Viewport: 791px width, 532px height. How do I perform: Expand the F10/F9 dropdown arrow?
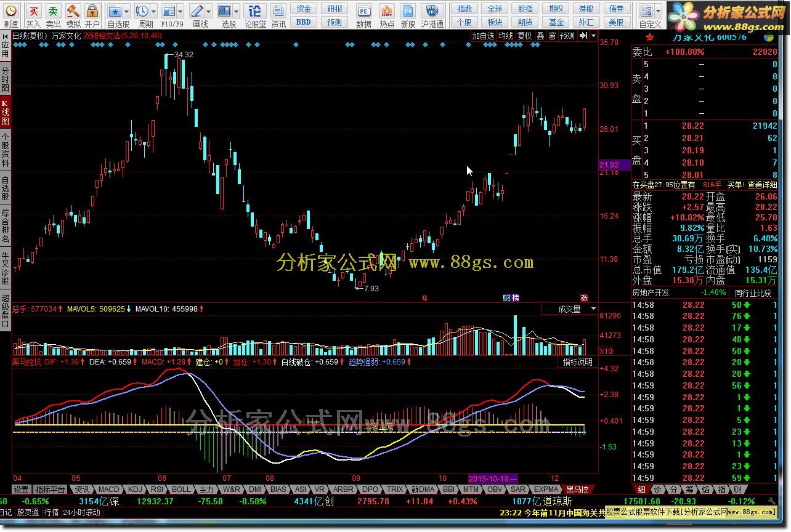click(181, 11)
